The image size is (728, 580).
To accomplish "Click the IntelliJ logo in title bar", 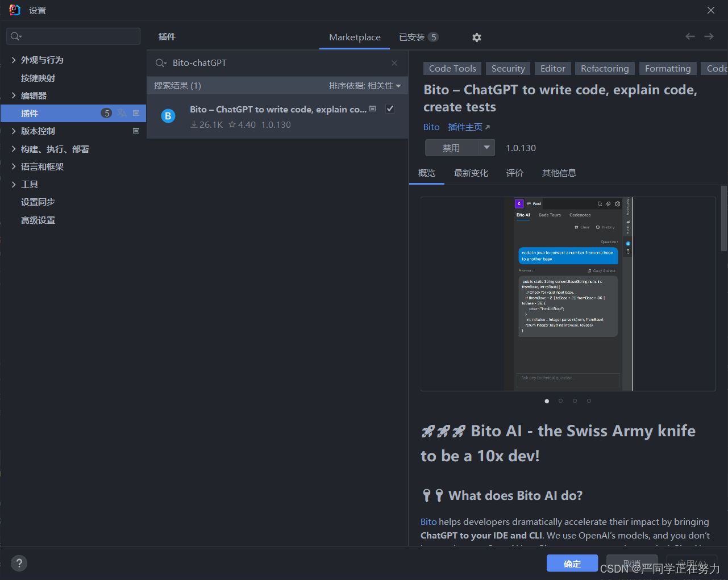I will [15, 10].
